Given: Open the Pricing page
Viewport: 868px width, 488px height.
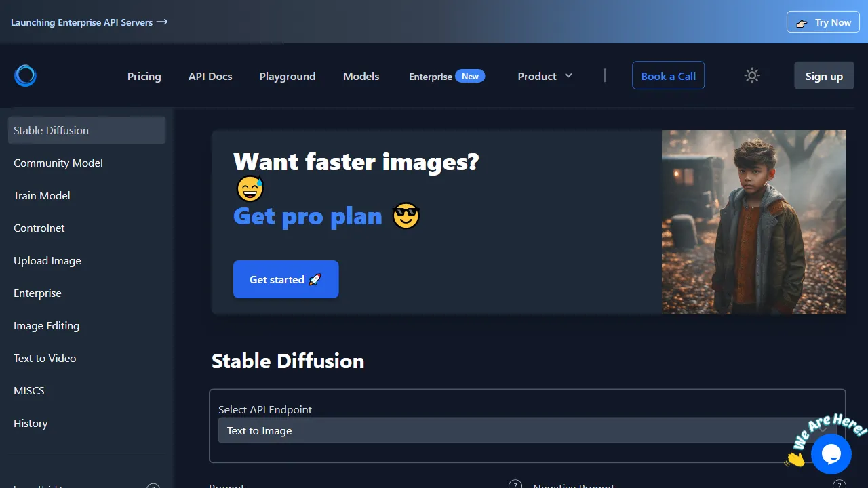Looking at the screenshot, I should 144,76.
